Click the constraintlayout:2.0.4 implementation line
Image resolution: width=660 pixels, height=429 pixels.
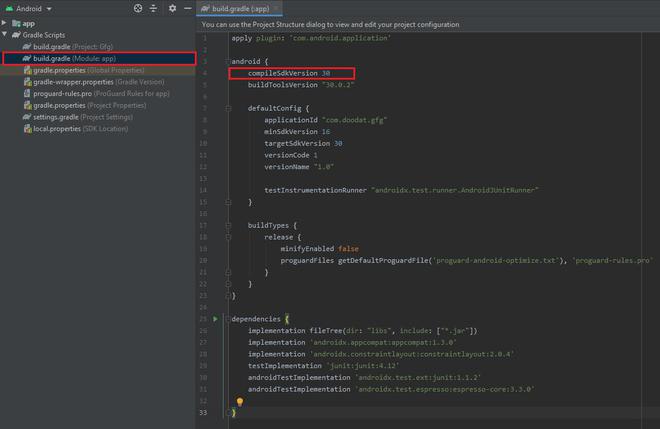[381, 354]
